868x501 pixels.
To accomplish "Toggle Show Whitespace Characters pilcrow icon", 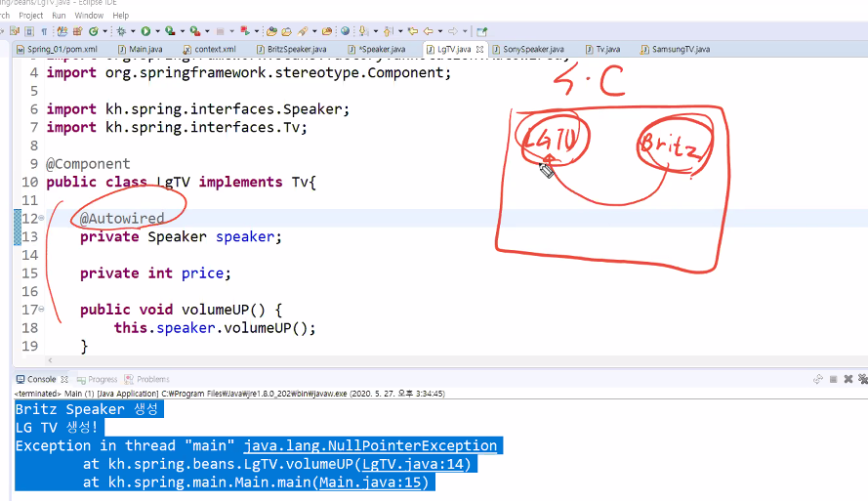I will point(44,31).
